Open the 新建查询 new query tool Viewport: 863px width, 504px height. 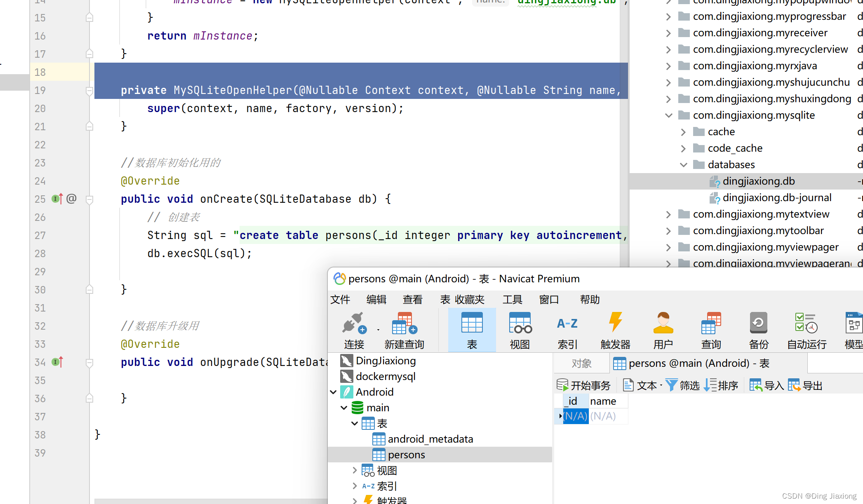(404, 331)
